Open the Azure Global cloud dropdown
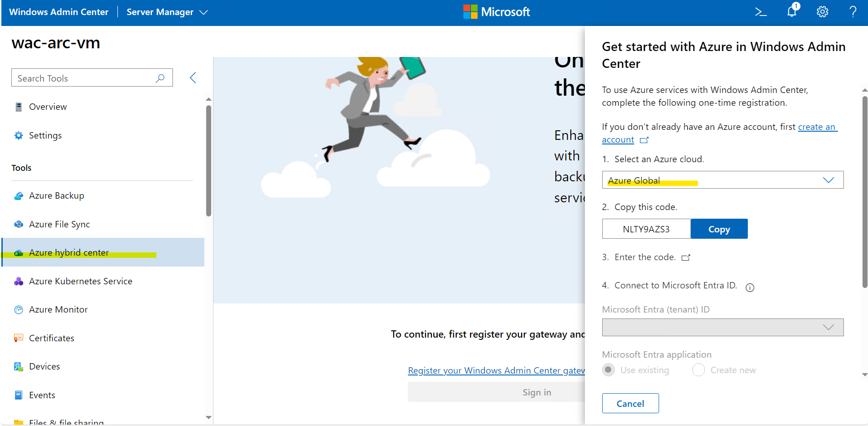The height and width of the screenshot is (426, 868). point(722,180)
